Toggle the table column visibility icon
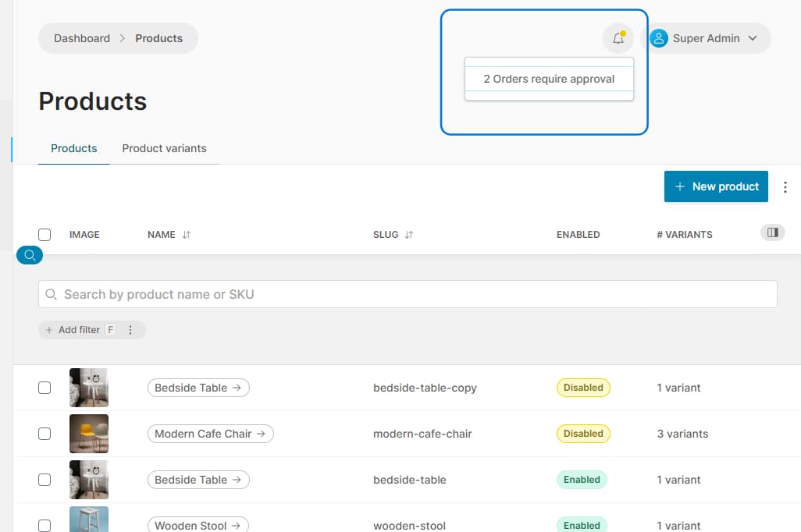 (772, 232)
